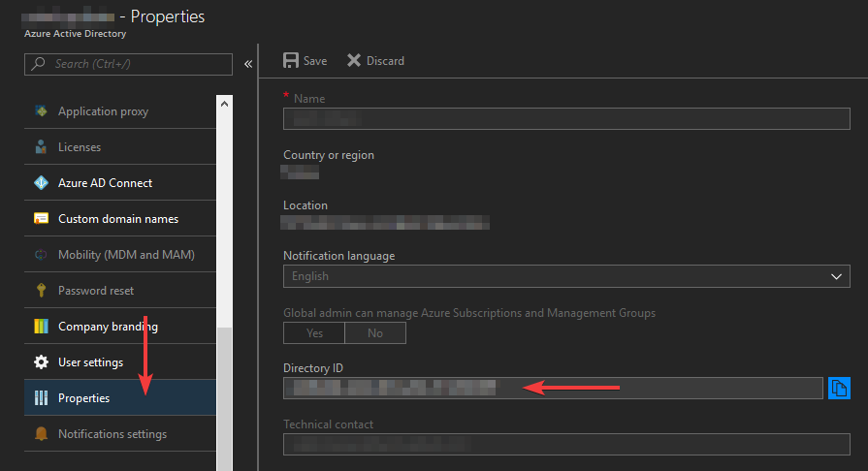Screen dimensions: 868x471
Task: Click the Mobility (MDM and MAM) icon
Action: [x=41, y=255]
